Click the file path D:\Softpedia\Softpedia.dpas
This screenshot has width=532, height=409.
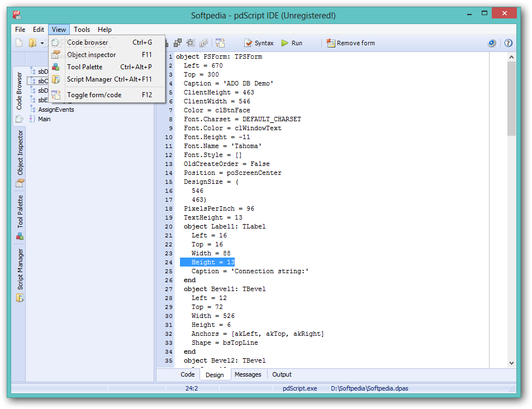pyautogui.click(x=369, y=388)
